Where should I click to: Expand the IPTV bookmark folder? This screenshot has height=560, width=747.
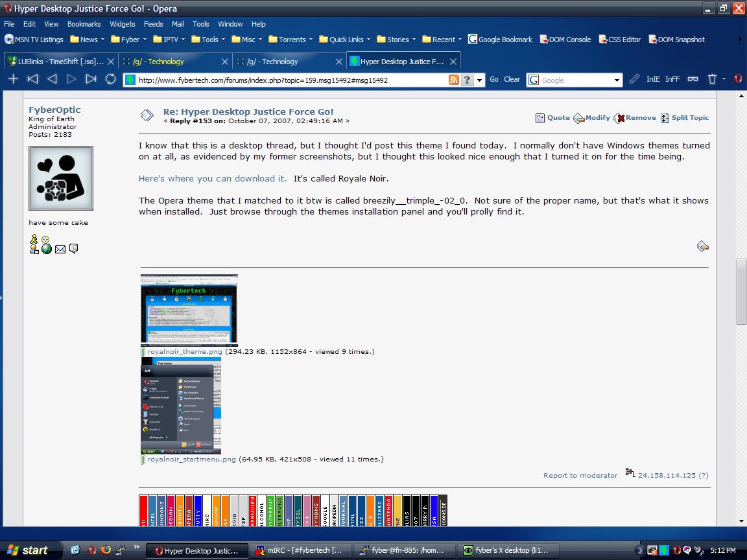169,40
